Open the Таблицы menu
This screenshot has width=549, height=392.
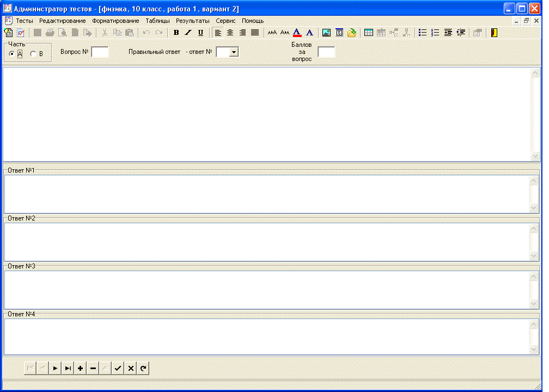tap(157, 21)
